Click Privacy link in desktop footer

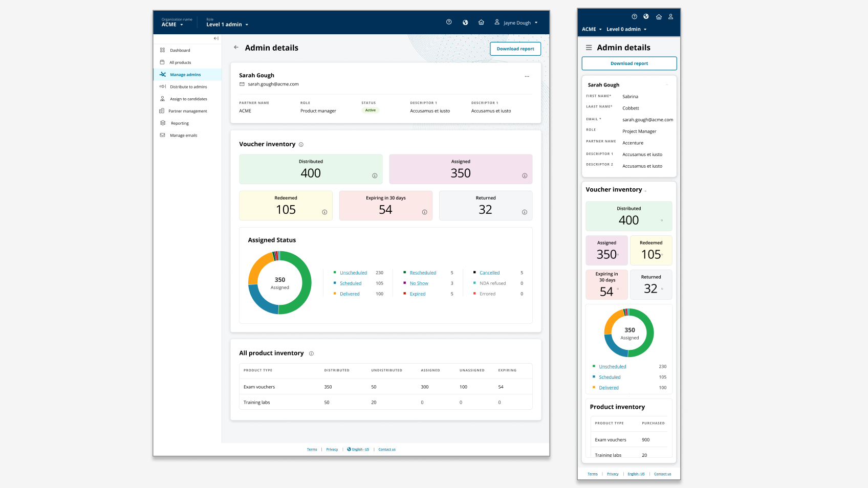tap(332, 450)
